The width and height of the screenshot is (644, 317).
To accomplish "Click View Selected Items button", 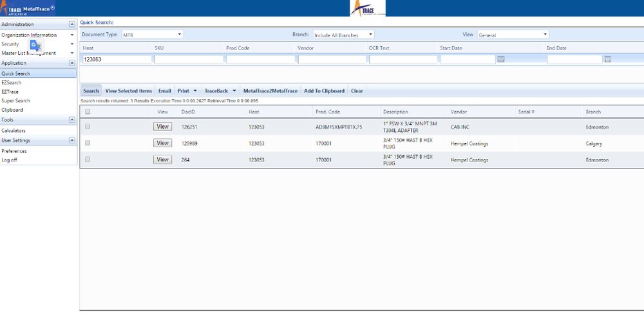I will tap(129, 91).
